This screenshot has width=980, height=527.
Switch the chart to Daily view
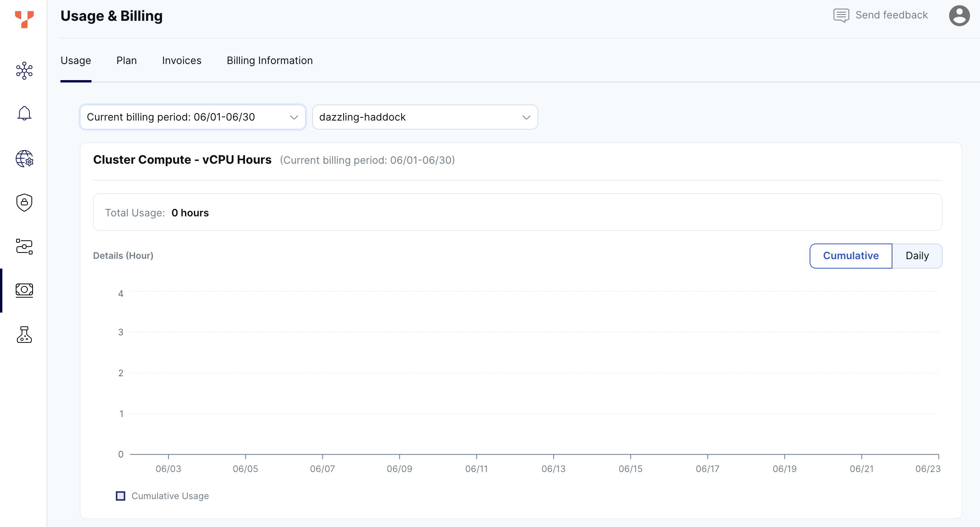(x=917, y=256)
